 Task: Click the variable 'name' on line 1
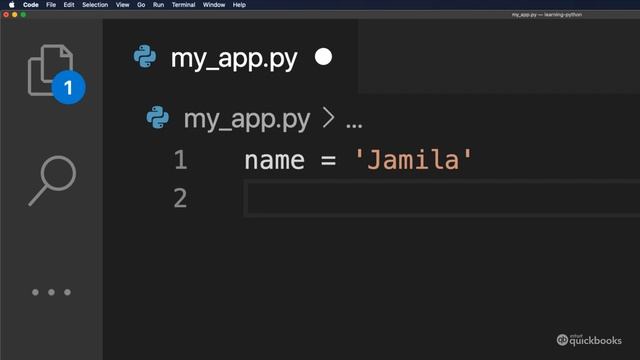click(274, 160)
